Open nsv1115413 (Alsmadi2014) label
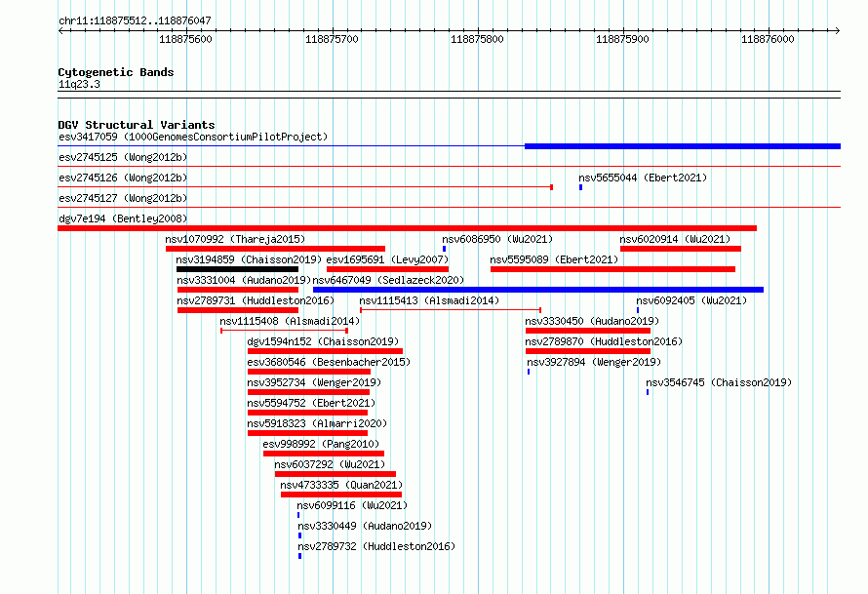The image size is (868, 594). [429, 300]
